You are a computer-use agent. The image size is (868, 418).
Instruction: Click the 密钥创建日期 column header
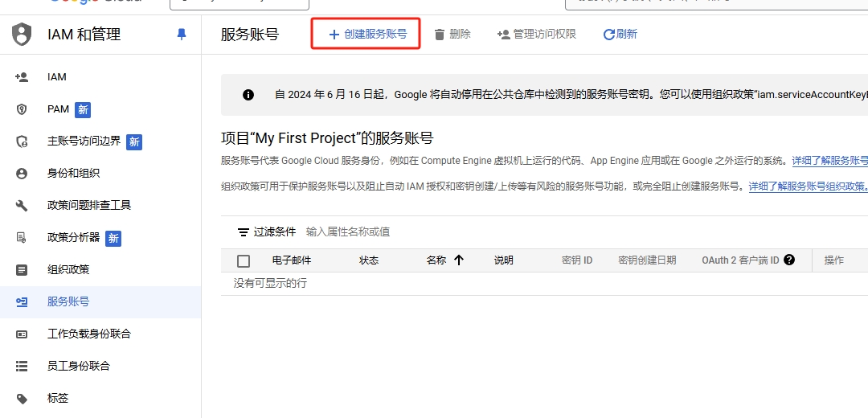tap(647, 260)
